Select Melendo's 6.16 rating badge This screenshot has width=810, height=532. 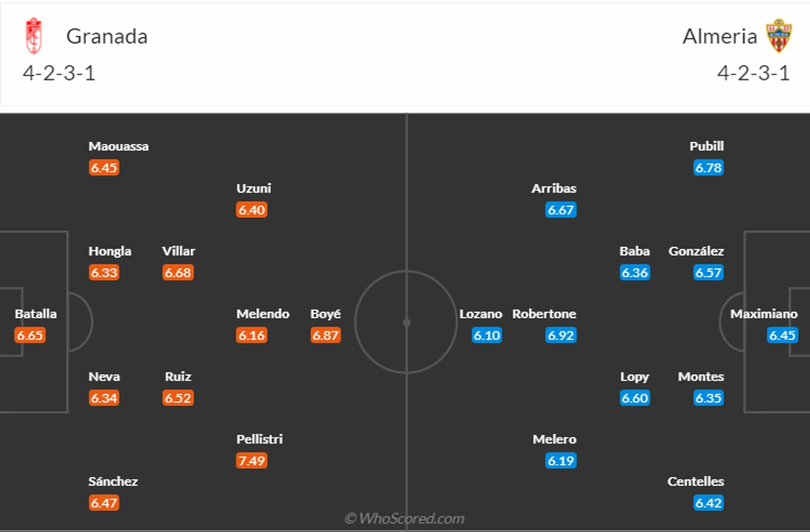tap(252, 335)
